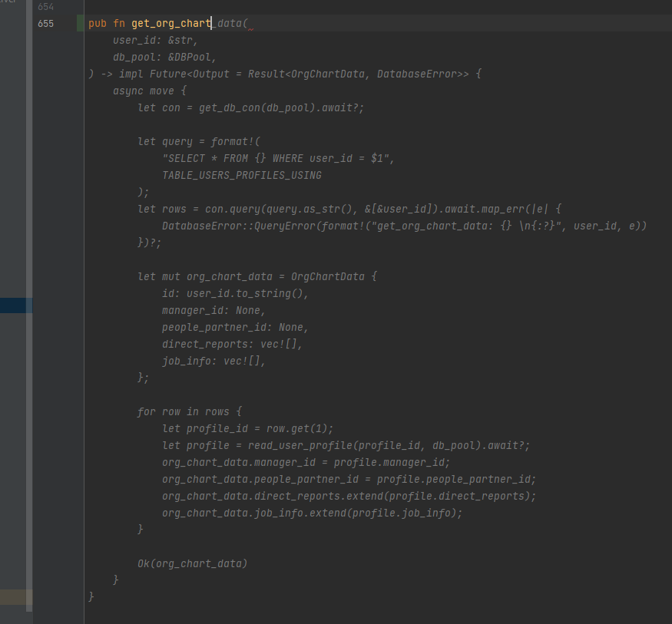The height and width of the screenshot is (624, 672).
Task: Click the 'job_info: vec![],' field
Action: coord(214,361)
